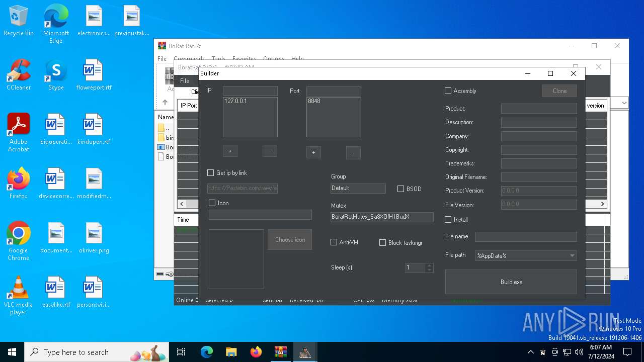Viewport: 644px width, 362px height.
Task: Enable the Assembly checkbox
Action: pos(448,91)
